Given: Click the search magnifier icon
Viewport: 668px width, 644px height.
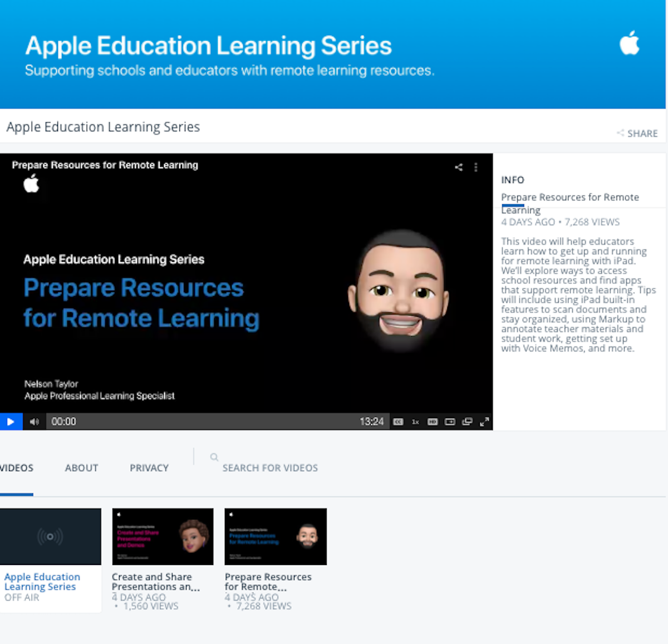Looking at the screenshot, I should [x=214, y=457].
